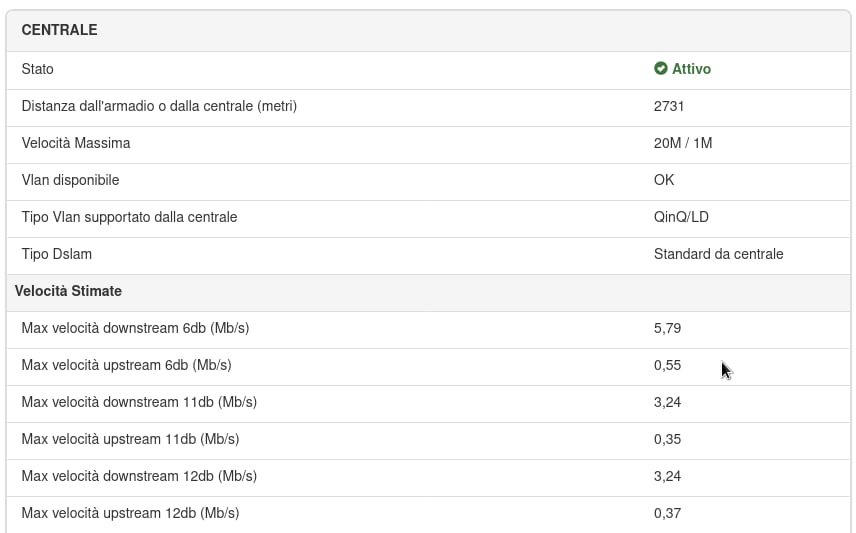The image size is (856, 533).
Task: Click the Vlan disponibile OK value
Action: (664, 180)
